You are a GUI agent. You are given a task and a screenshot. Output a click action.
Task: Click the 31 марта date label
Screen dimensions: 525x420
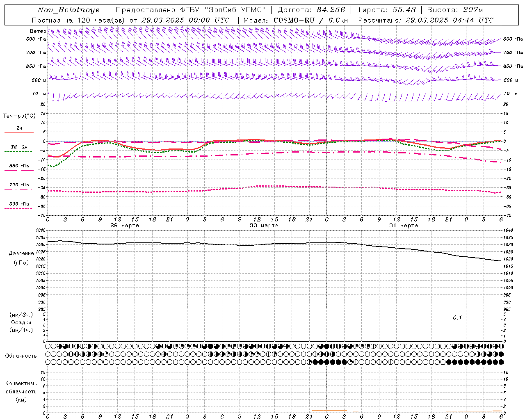(404, 226)
